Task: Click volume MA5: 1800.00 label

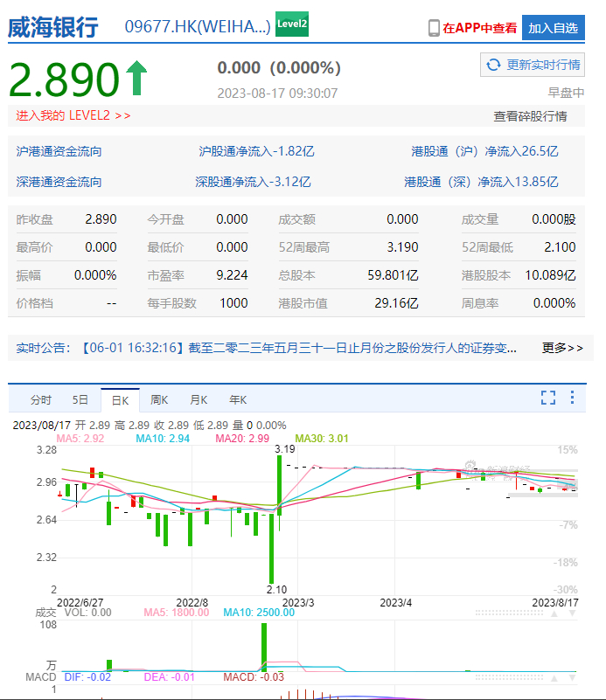Action: 176,613
